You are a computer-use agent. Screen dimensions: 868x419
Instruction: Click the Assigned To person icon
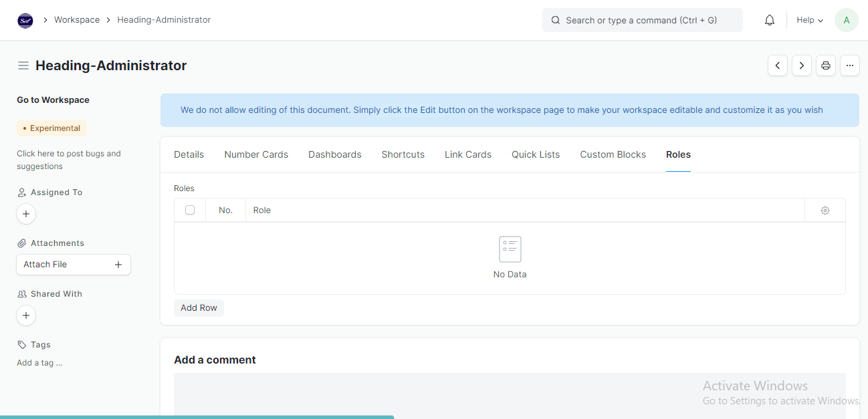click(x=22, y=192)
